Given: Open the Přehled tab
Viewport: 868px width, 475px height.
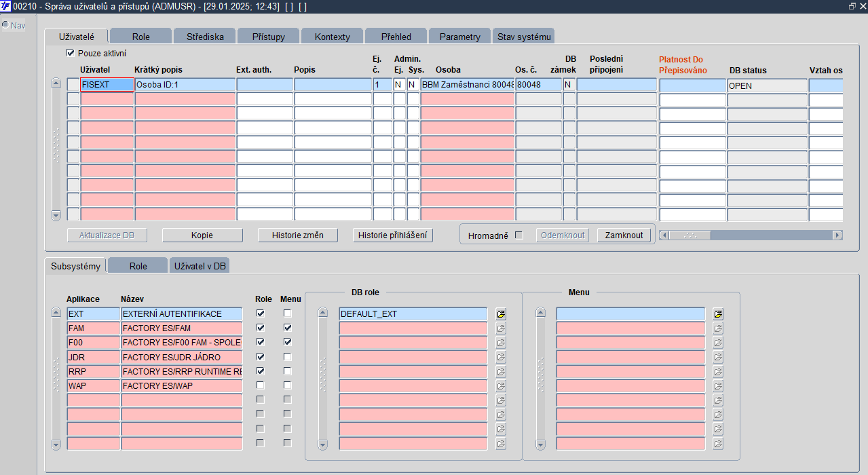Looking at the screenshot, I should coord(396,37).
